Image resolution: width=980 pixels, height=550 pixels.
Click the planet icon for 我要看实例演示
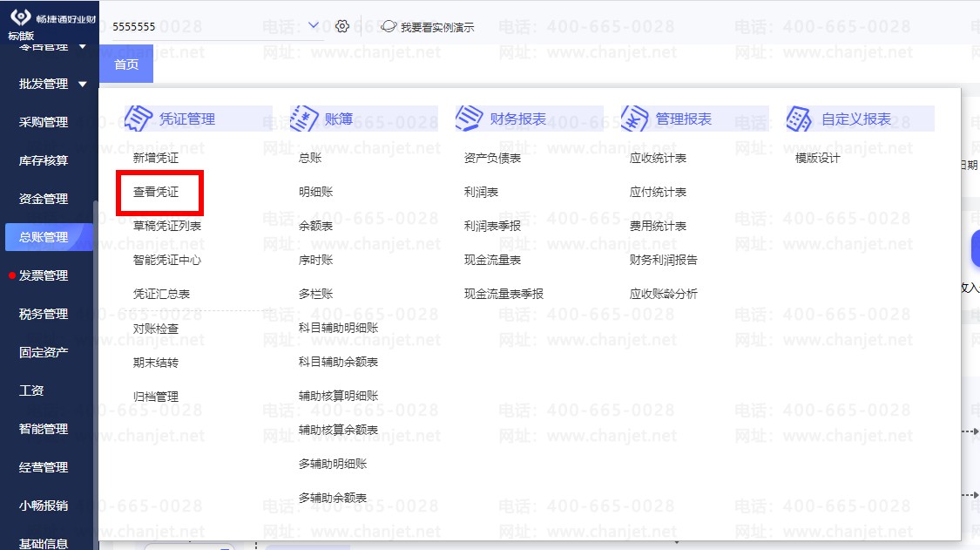click(x=389, y=26)
